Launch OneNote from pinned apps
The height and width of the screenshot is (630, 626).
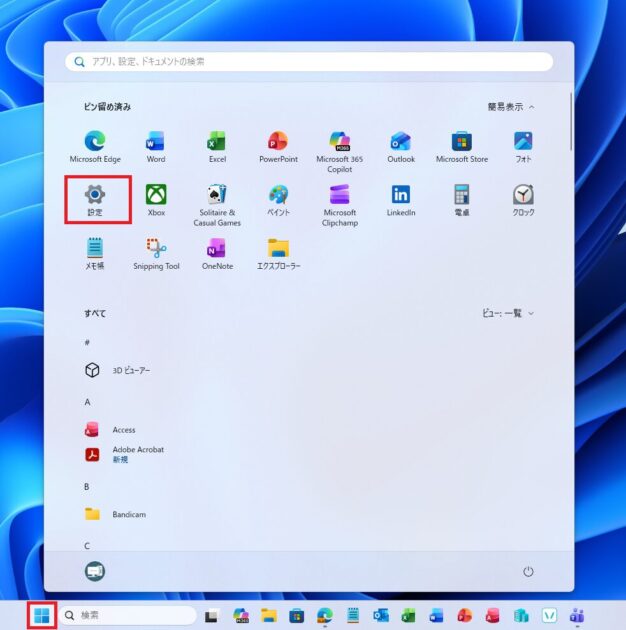[217, 253]
